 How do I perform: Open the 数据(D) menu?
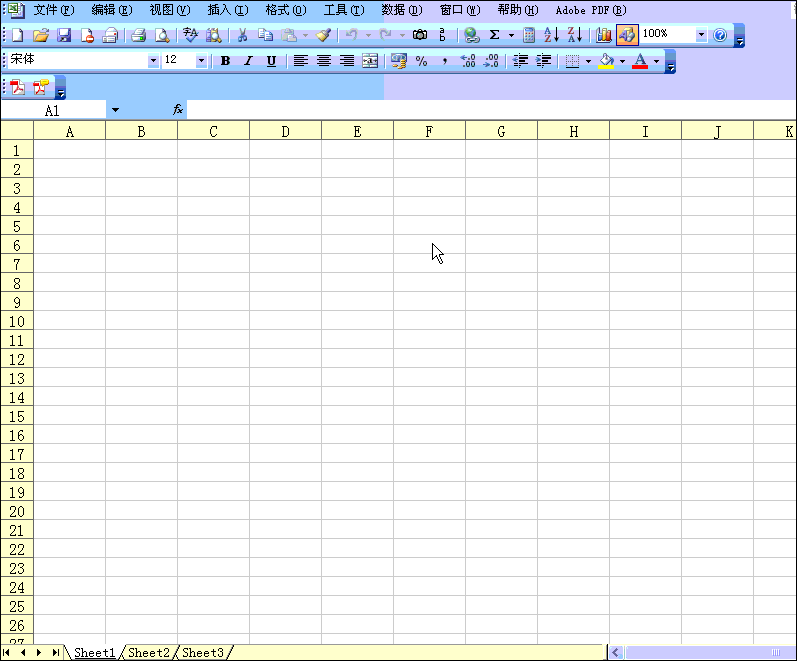[402, 10]
